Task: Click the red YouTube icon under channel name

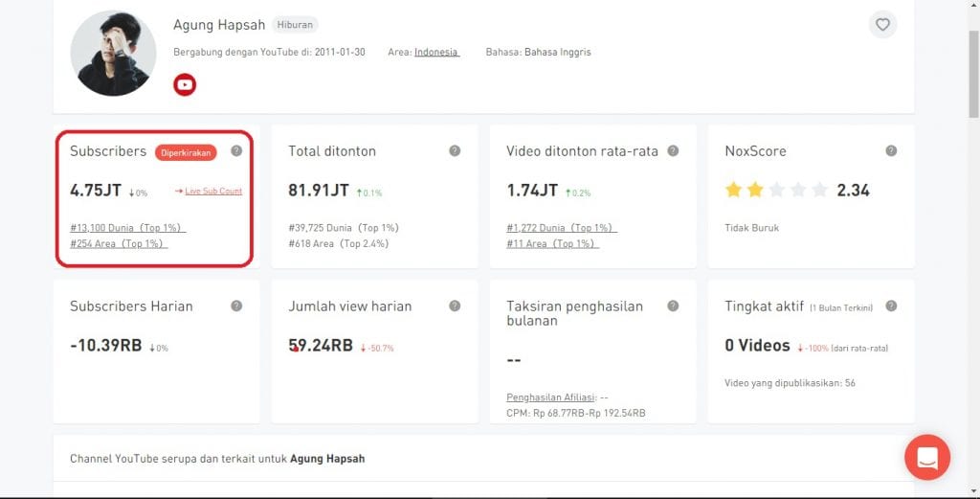Action: click(185, 85)
